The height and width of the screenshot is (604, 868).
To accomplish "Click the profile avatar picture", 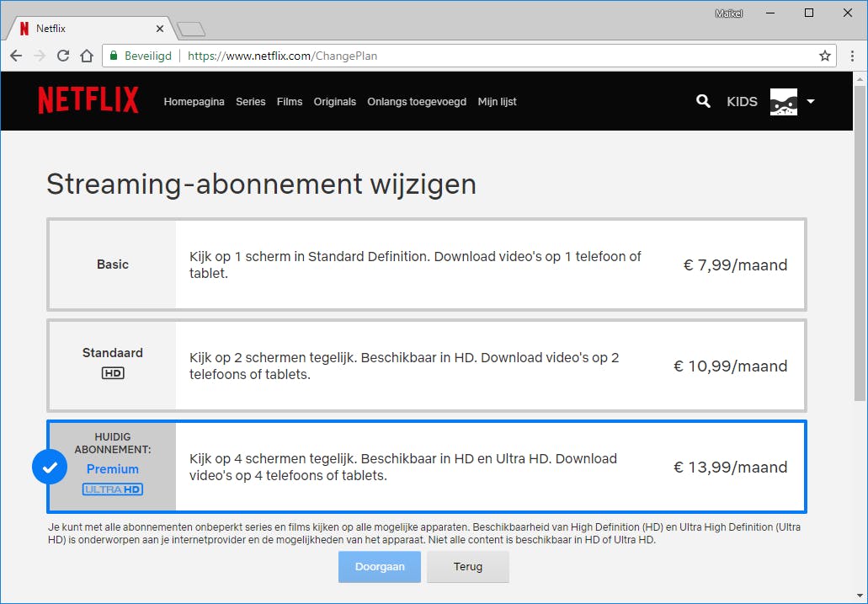I will (x=784, y=102).
